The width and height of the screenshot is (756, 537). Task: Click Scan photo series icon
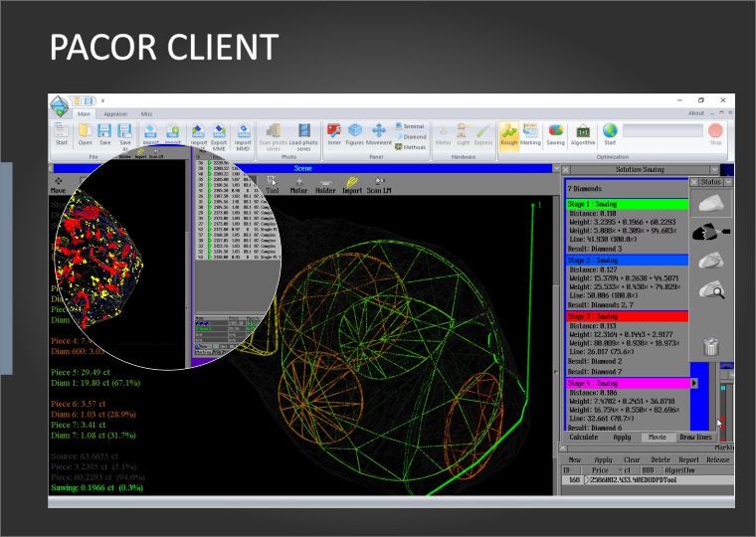[x=274, y=137]
